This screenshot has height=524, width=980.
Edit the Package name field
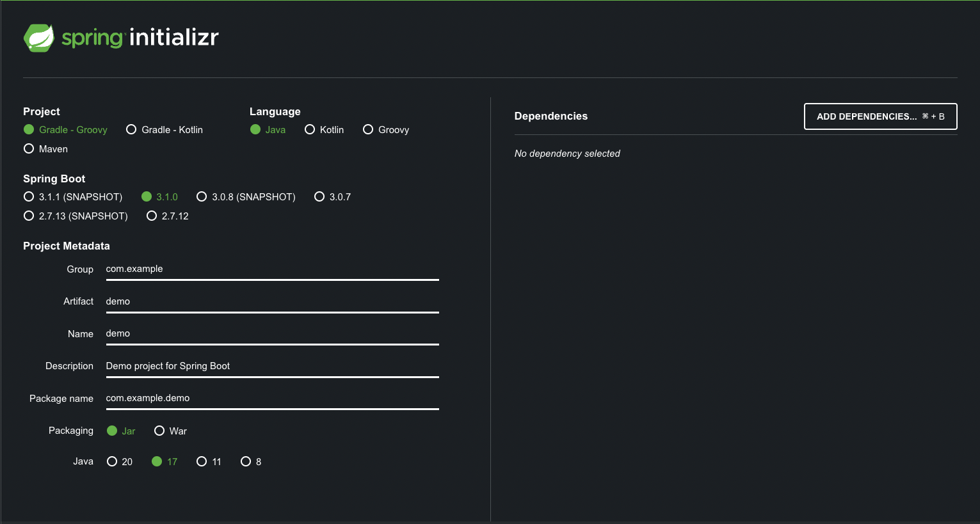coord(272,399)
